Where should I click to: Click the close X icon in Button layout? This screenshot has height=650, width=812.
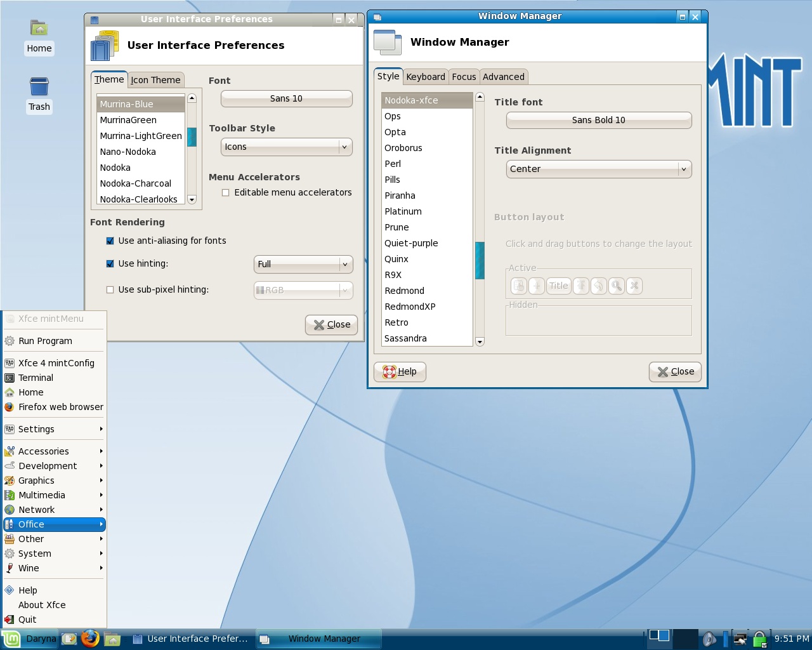634,286
